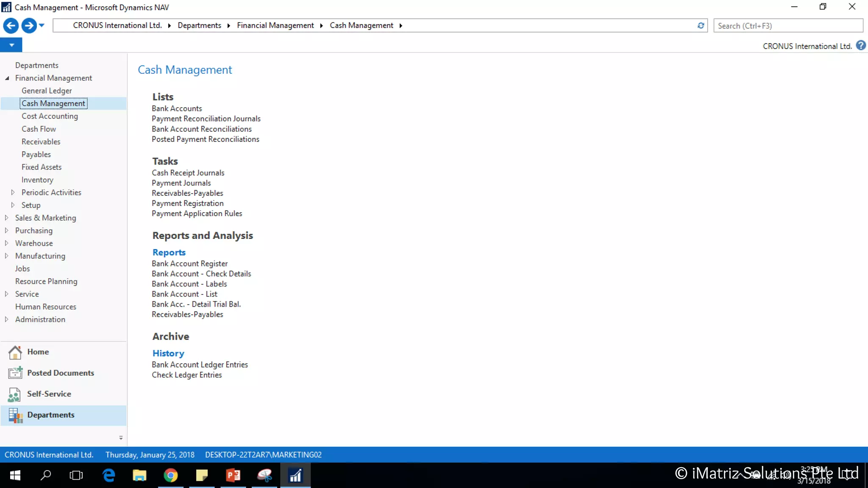
Task: Select General Ledger in the tree
Action: pos(47,91)
